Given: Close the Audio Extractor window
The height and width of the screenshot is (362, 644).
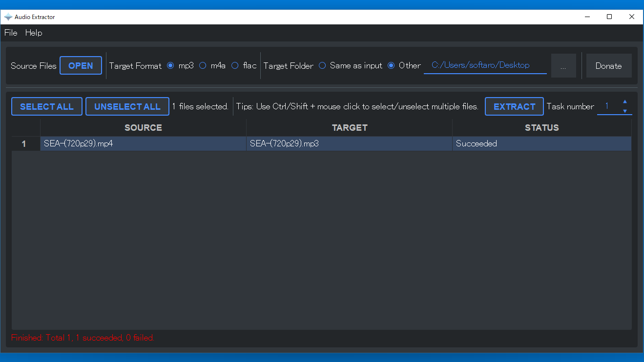Looking at the screenshot, I should 632,17.
